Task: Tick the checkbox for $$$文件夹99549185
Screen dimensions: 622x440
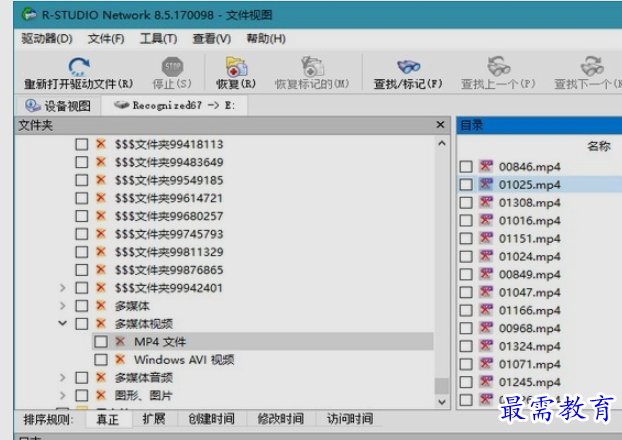Action: [x=82, y=180]
